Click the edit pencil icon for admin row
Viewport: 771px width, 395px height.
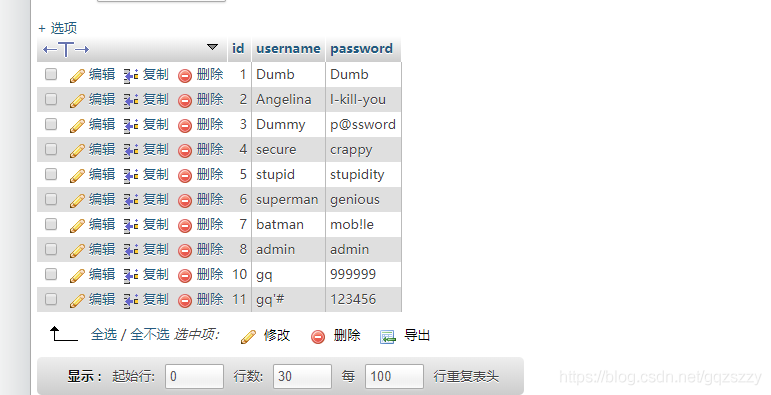click(x=77, y=251)
